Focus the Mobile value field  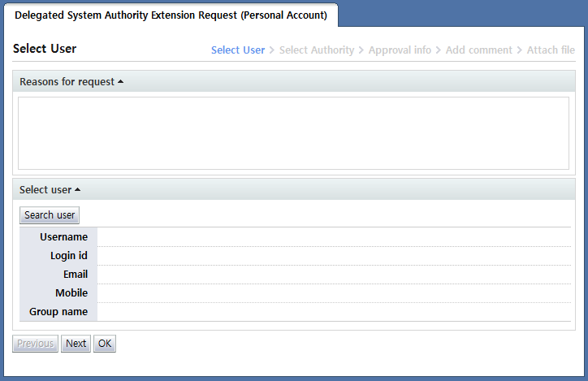(333, 293)
